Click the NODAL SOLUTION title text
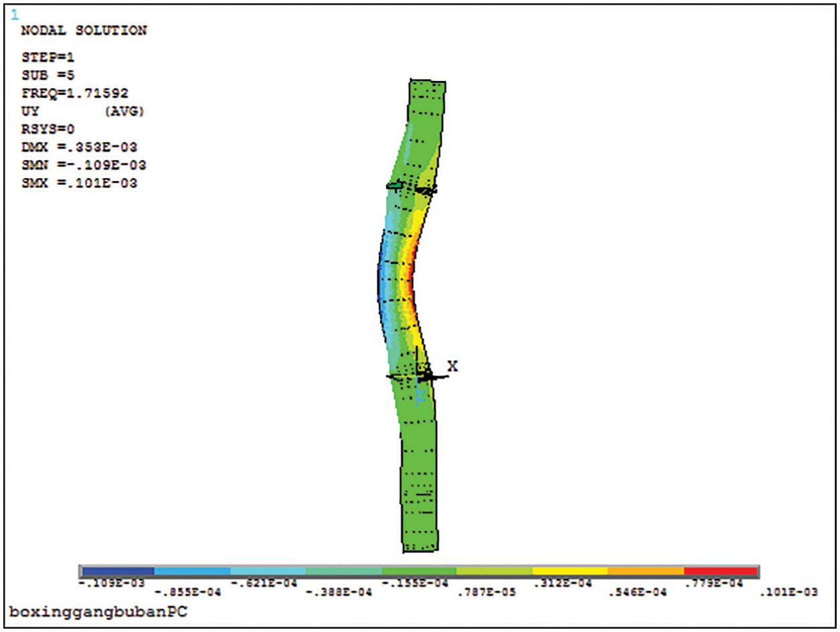Viewport: 840px width, 632px height. point(84,31)
